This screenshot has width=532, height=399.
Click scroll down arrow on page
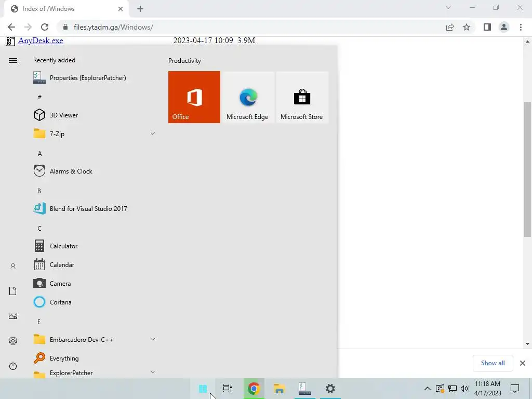point(527,344)
